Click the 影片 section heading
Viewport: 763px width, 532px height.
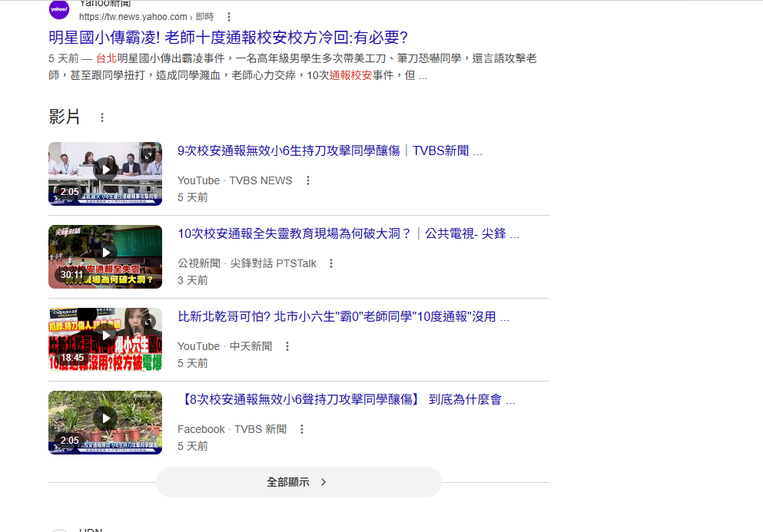pos(65,117)
